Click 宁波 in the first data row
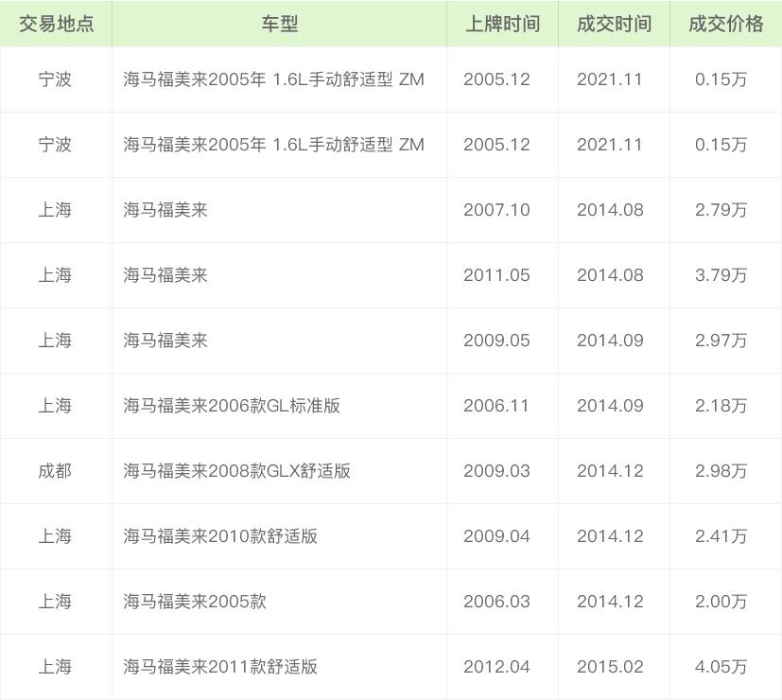This screenshot has width=782, height=700. pyautogui.click(x=55, y=79)
